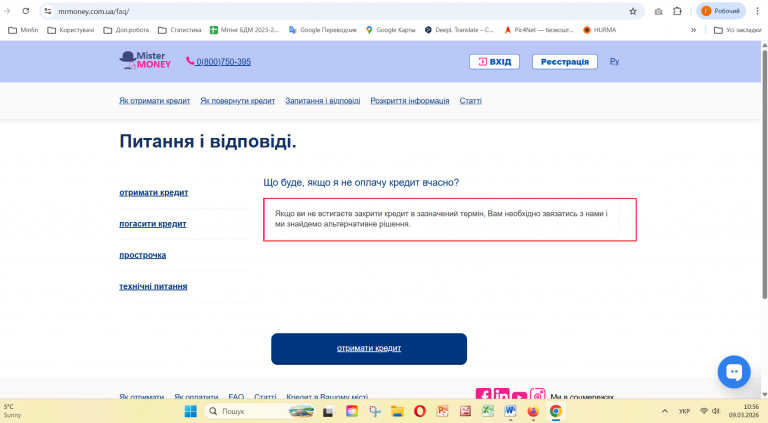
Task: Open File Explorer from the taskbar
Action: click(397, 411)
